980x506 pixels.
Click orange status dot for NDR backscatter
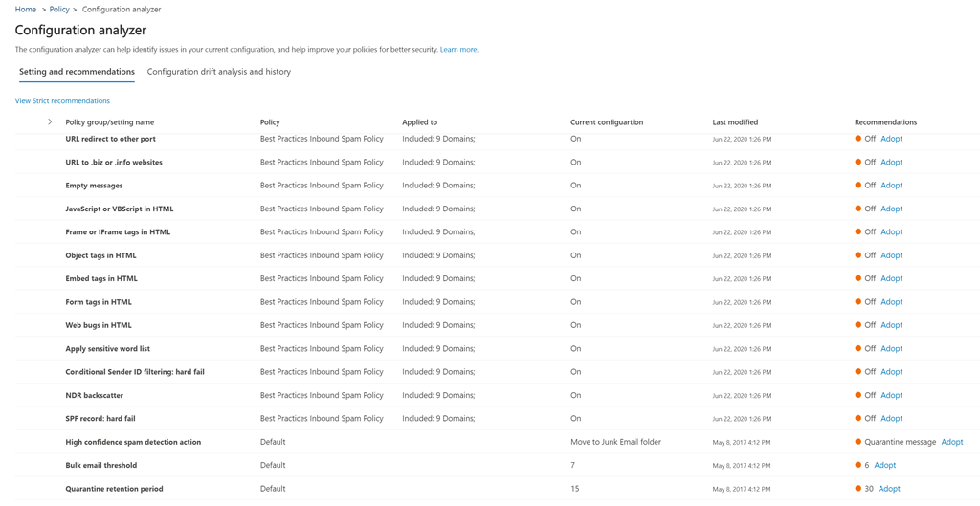coord(858,395)
